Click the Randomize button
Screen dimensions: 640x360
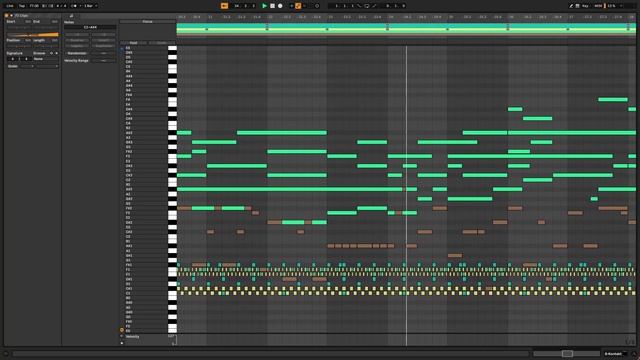pos(77,53)
